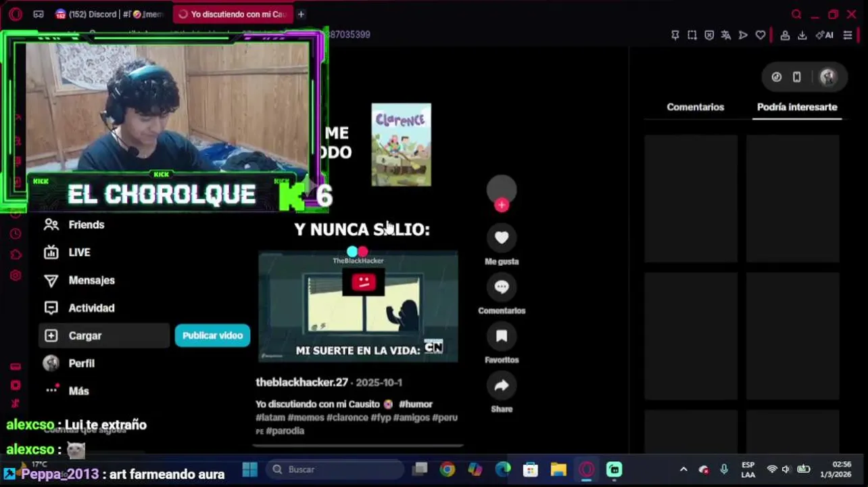Open Microsoft Store from taskbar
The height and width of the screenshot is (487, 868).
tap(531, 469)
